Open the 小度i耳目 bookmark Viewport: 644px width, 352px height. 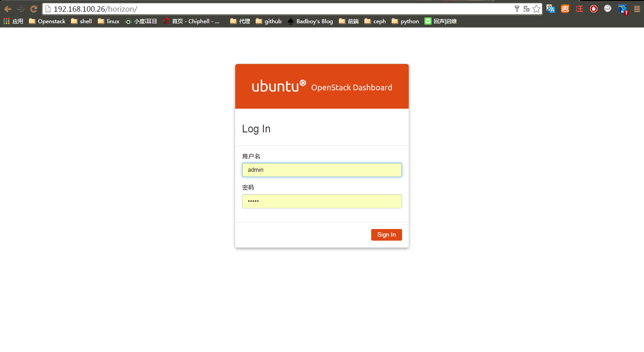141,21
